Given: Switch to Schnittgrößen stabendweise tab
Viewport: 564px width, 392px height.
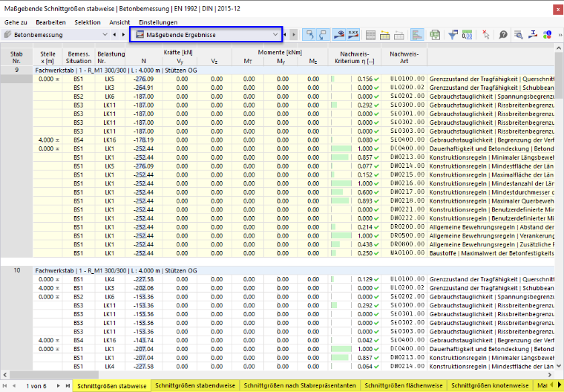Looking at the screenshot, I should coord(195,385).
